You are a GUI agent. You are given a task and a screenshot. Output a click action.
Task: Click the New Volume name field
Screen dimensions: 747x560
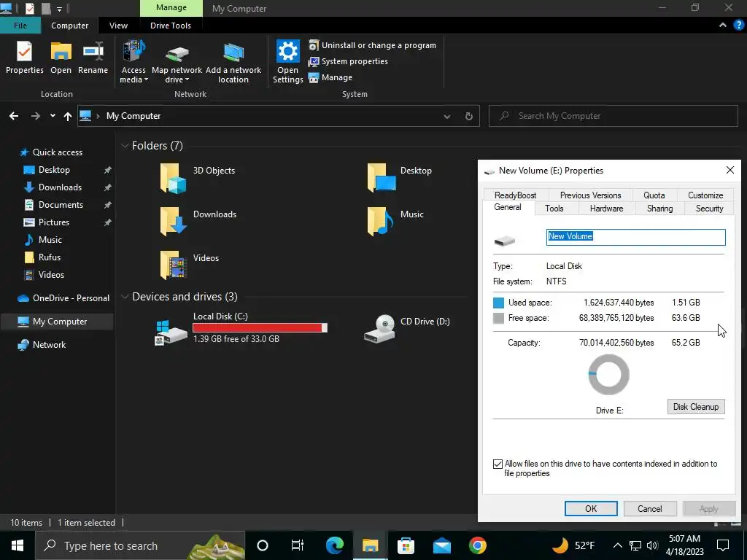pos(635,237)
